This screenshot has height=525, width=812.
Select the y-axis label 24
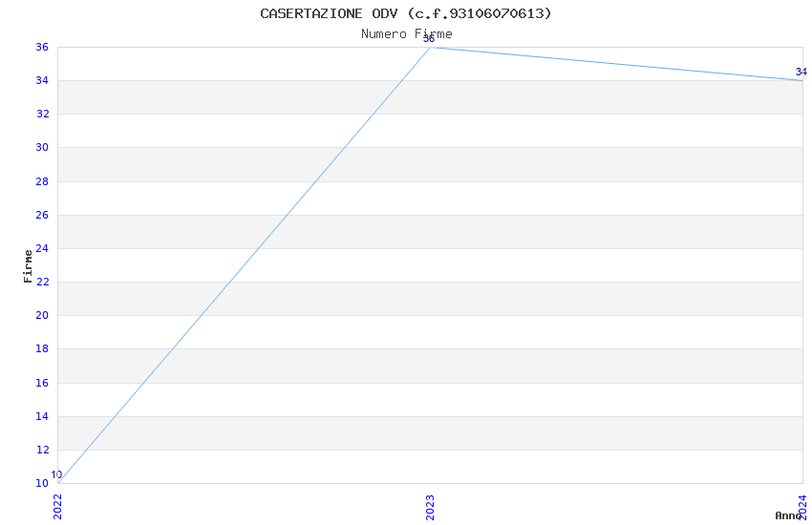[x=42, y=248]
